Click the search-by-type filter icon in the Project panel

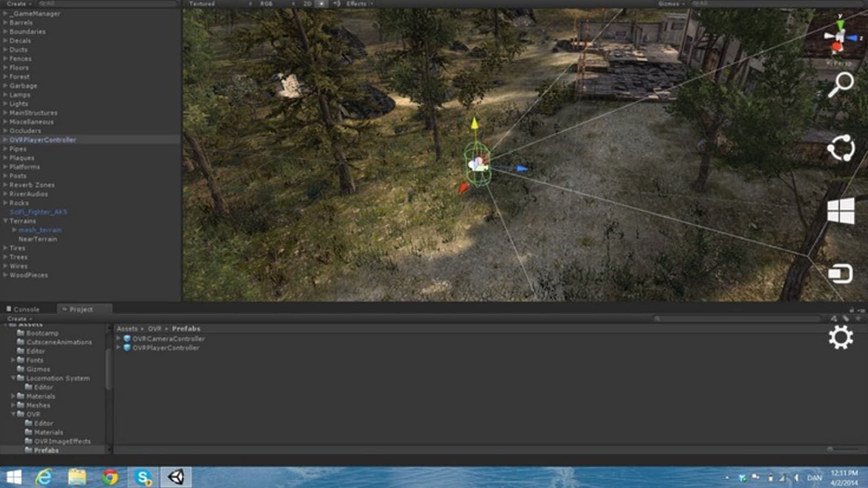pyautogui.click(x=834, y=318)
